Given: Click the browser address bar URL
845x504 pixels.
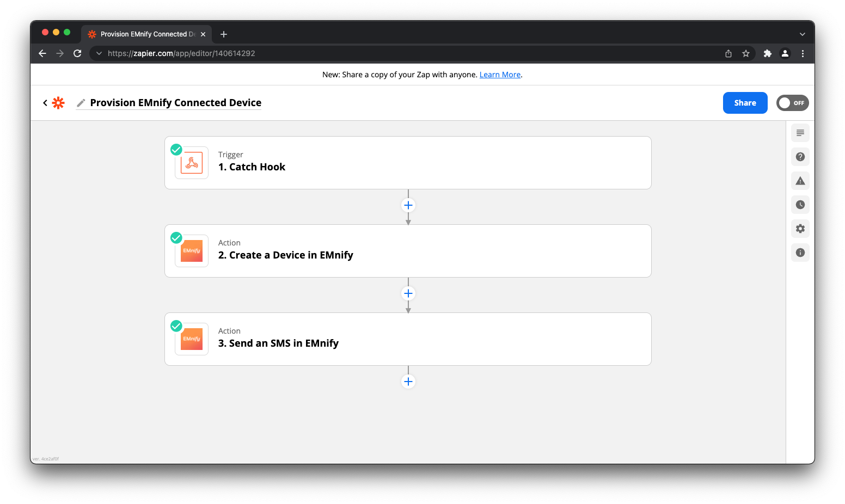Looking at the screenshot, I should [x=181, y=53].
